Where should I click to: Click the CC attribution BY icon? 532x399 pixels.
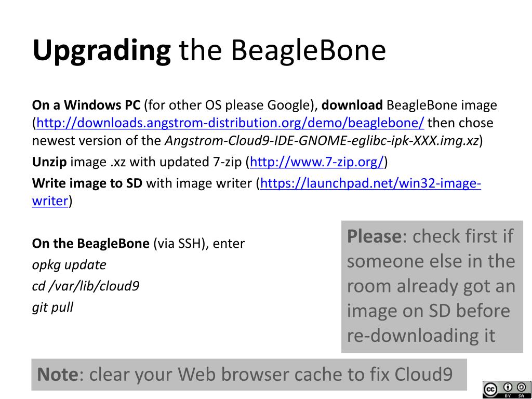click(x=508, y=388)
